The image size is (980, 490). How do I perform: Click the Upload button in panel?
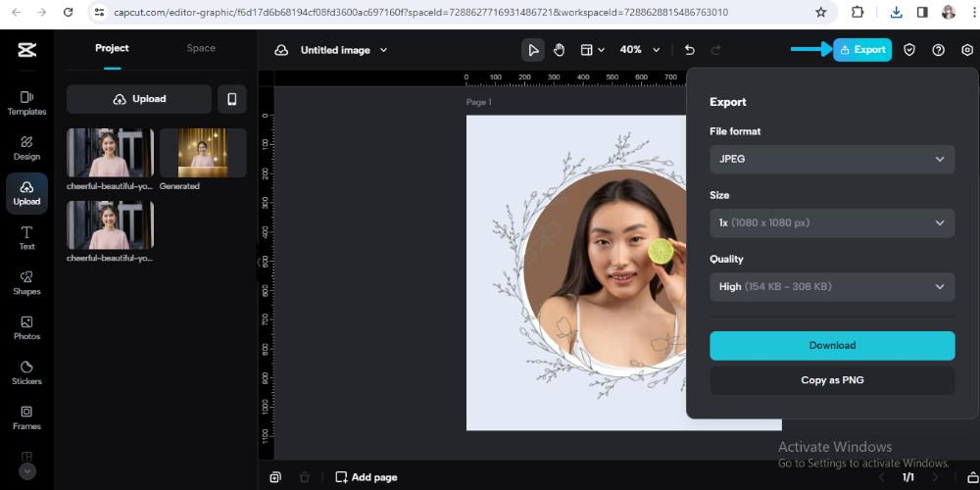139,99
